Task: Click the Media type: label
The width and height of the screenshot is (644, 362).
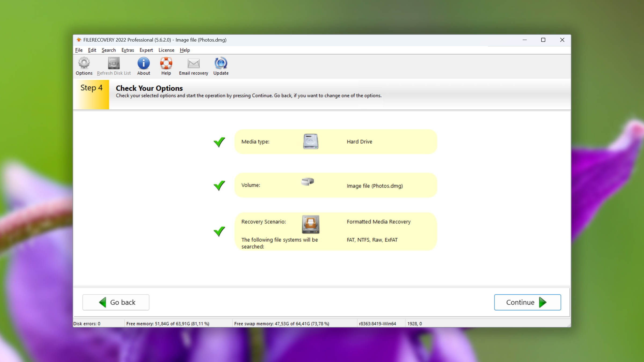Action: [255, 142]
